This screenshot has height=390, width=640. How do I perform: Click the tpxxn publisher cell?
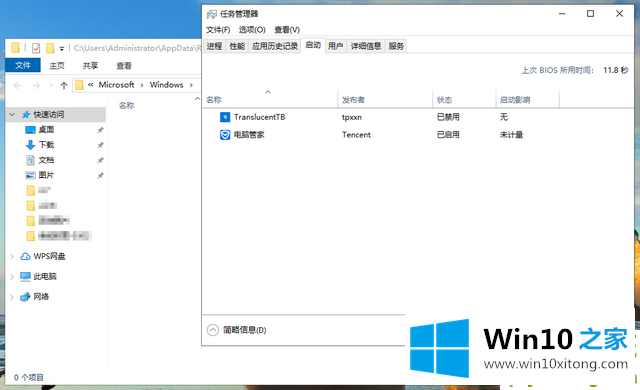point(352,117)
